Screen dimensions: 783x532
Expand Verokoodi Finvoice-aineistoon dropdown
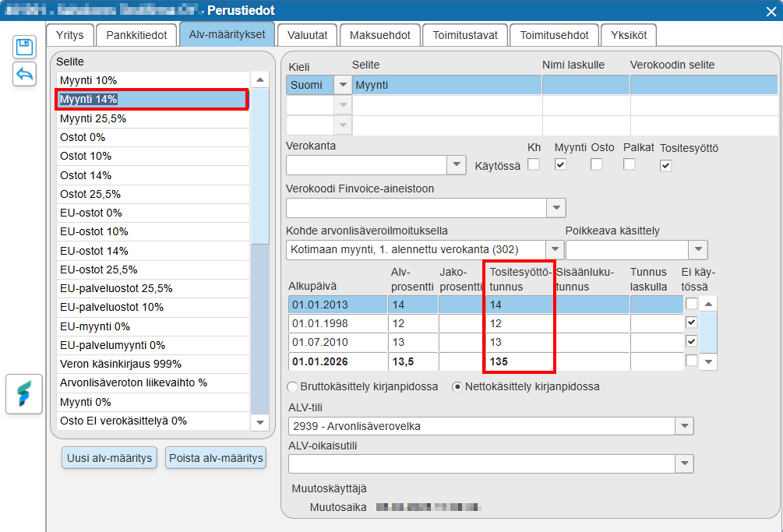point(556,208)
